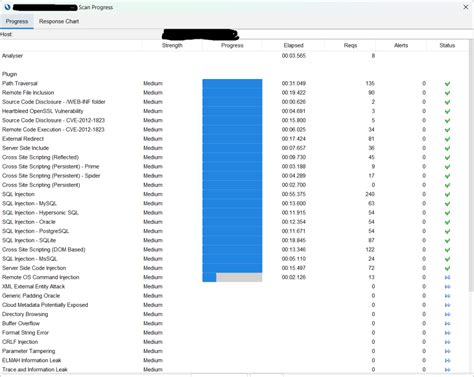Click elapsed time 00:31.049 for Path Traversal

(x=294, y=83)
